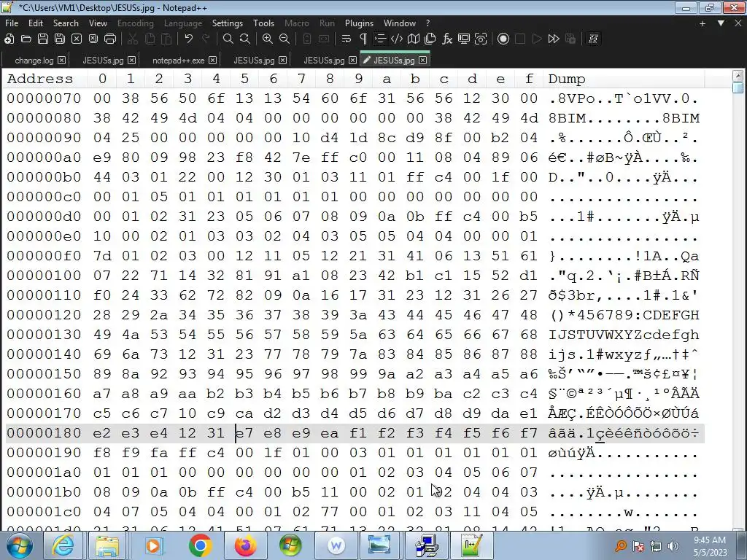The width and height of the screenshot is (747, 560).
Task: Launch Google Chrome from taskbar
Action: click(x=200, y=545)
